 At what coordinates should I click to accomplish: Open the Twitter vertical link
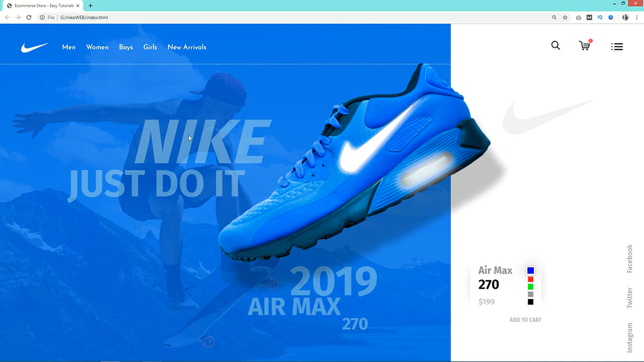tap(630, 298)
